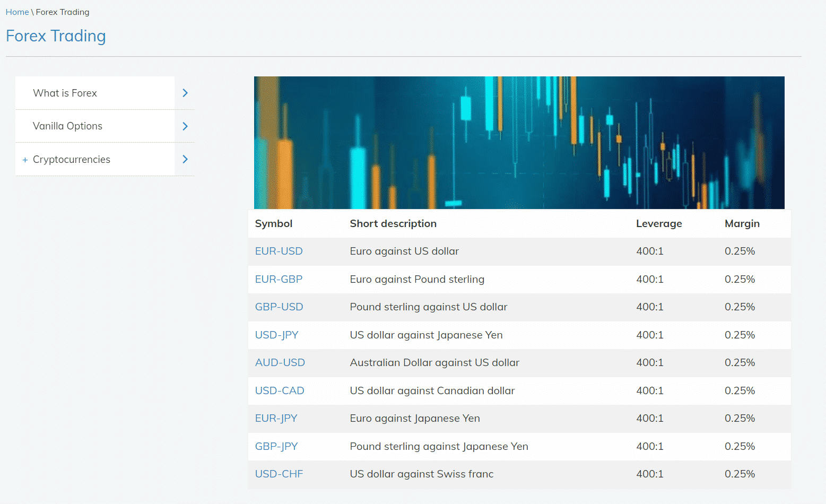Select the text Pound sterling against US dollar
This screenshot has width=826, height=504.
[x=429, y=307]
